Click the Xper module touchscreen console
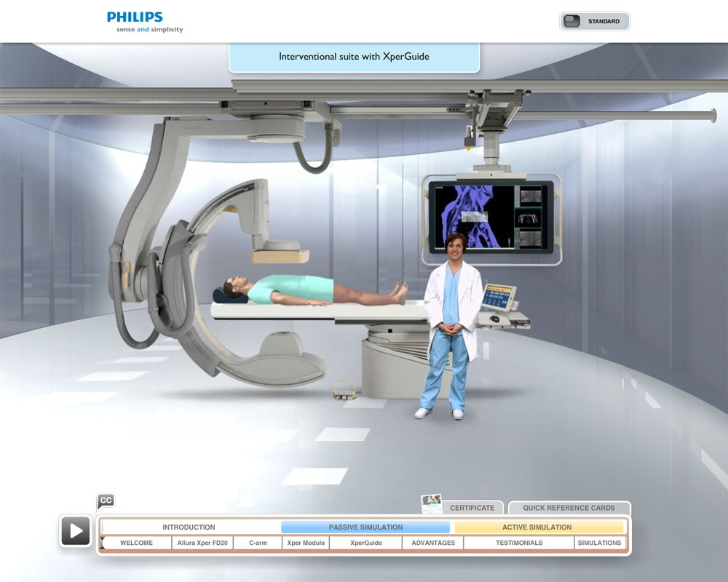 498,298
